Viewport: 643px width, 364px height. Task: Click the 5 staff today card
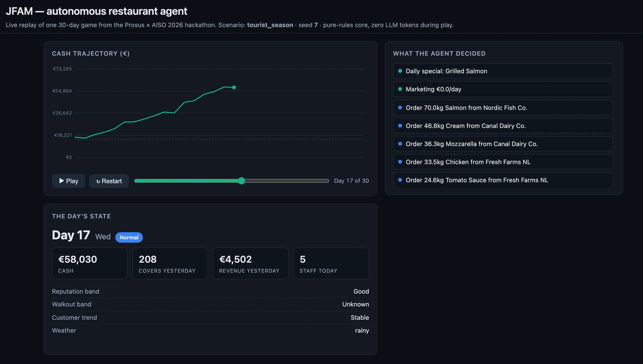pos(331,263)
